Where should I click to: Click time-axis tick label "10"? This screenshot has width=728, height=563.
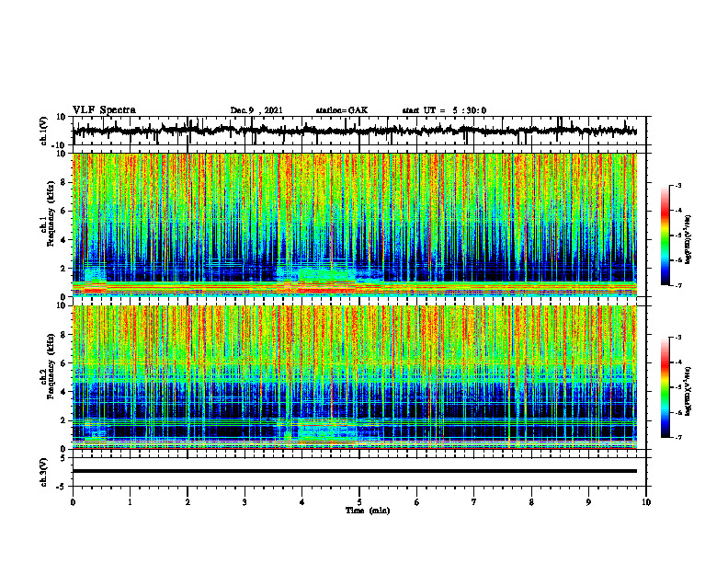(x=646, y=502)
